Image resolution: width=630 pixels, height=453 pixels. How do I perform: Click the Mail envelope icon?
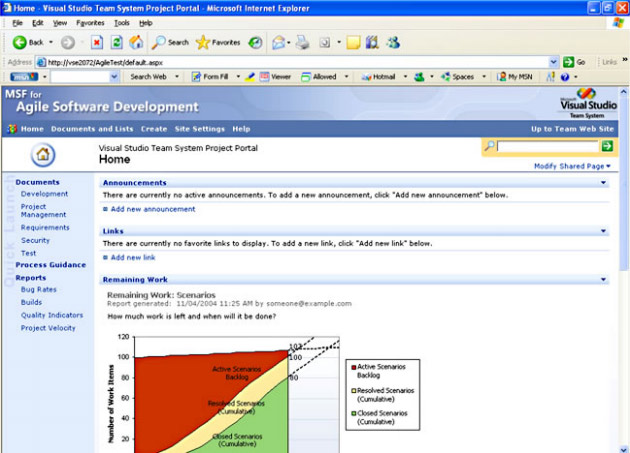point(278,42)
